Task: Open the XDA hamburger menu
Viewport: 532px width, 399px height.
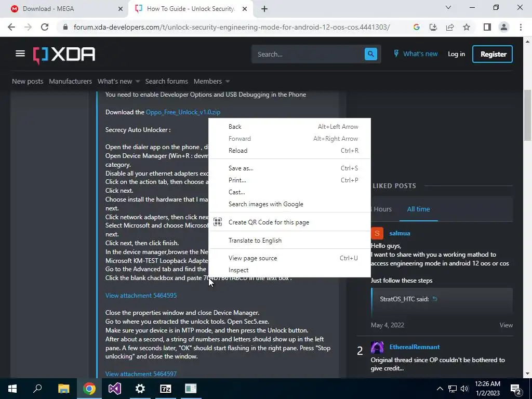Action: click(20, 54)
